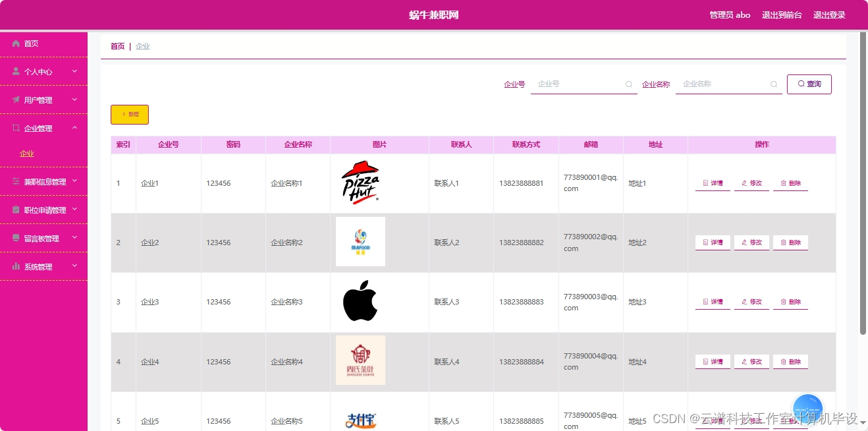This screenshot has height=431, width=868.
Task: Click the 查询 search button
Action: [x=809, y=84]
